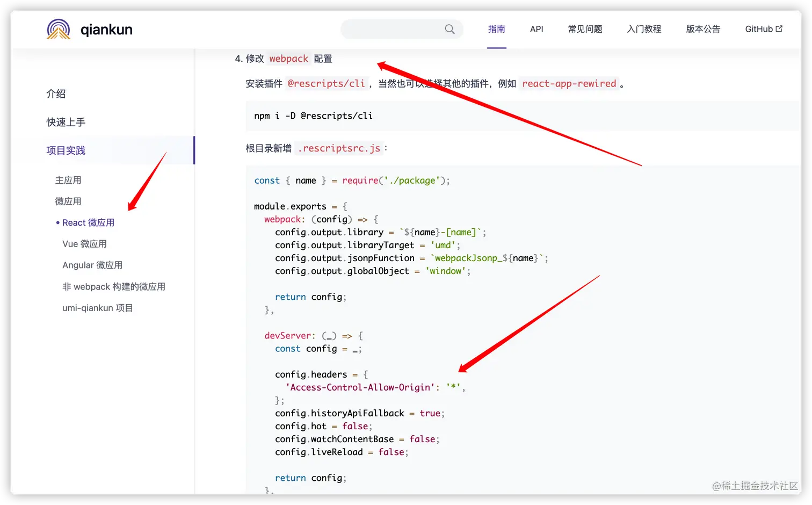Open the 版本公告 nav tab
This screenshot has width=812, height=505.
(704, 29)
